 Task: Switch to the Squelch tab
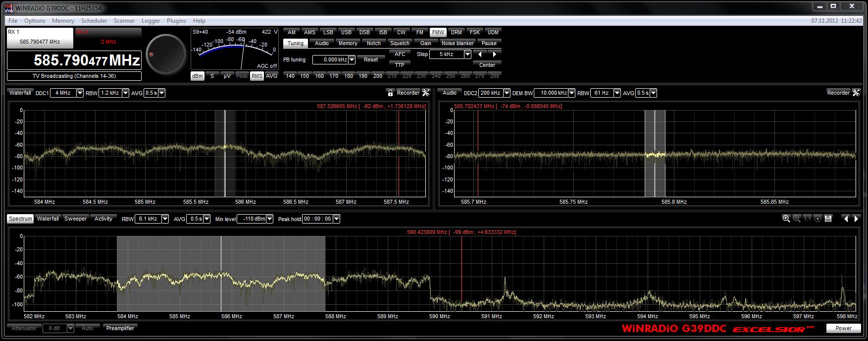[x=400, y=43]
